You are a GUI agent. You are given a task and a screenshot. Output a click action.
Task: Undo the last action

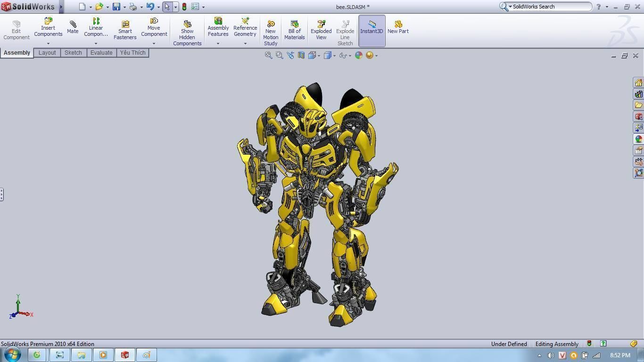(x=150, y=7)
